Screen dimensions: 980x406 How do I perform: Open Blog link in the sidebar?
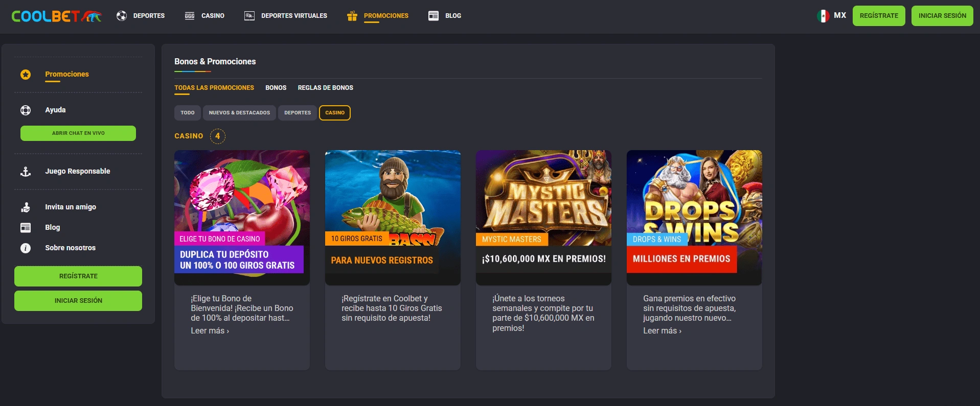52,227
